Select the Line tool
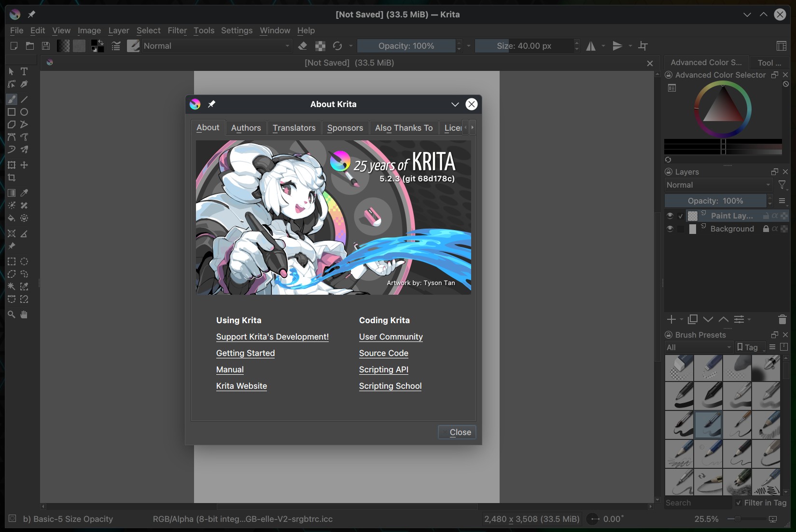Image resolution: width=796 pixels, height=532 pixels. coord(24,99)
